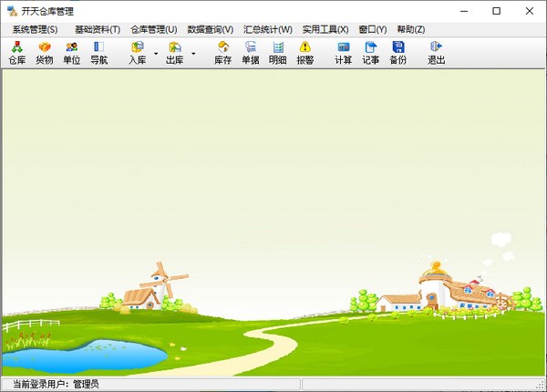
Task: Launch the 计算 (calculator) tool
Action: click(343, 53)
